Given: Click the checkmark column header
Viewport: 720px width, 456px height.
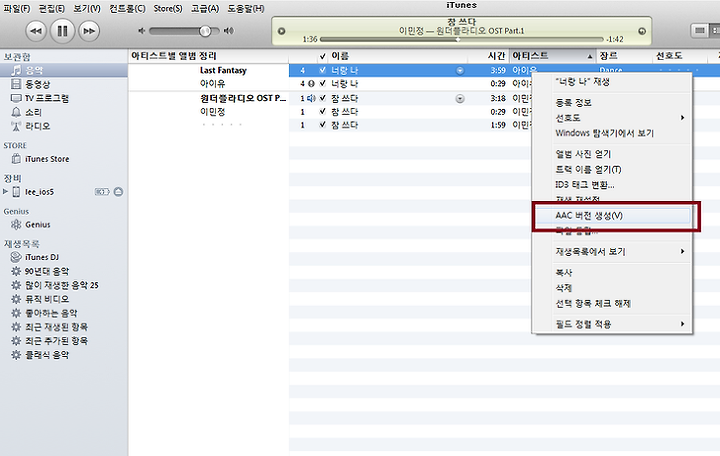Looking at the screenshot, I should pyautogui.click(x=322, y=56).
